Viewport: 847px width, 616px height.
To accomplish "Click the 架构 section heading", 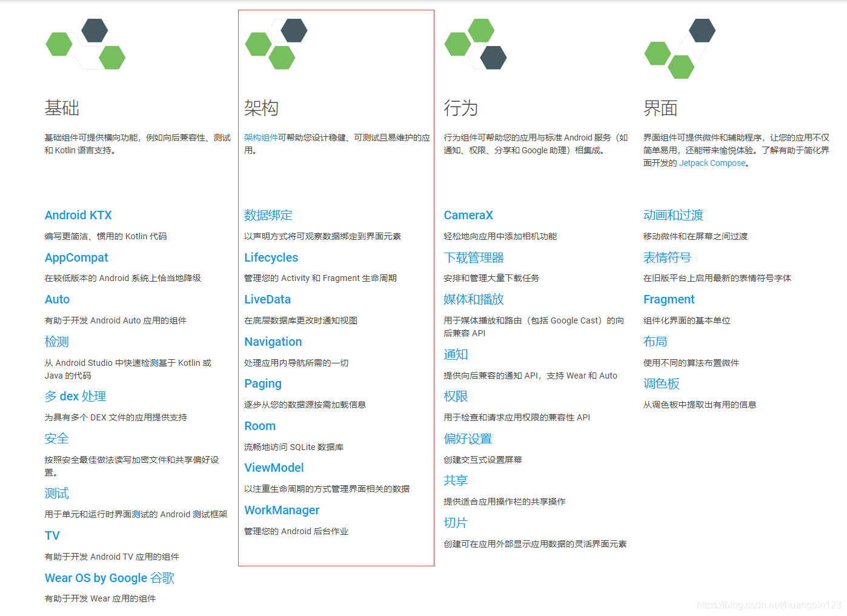I will click(261, 108).
